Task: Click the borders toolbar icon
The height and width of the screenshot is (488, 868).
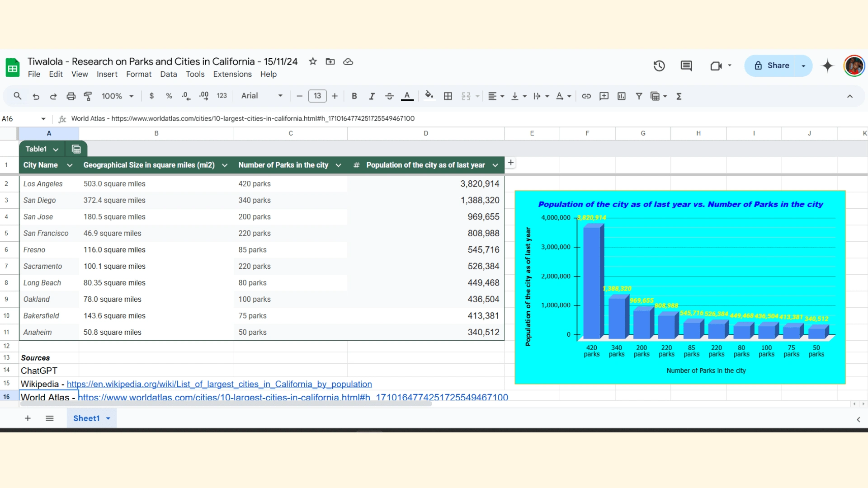Action: (x=448, y=96)
